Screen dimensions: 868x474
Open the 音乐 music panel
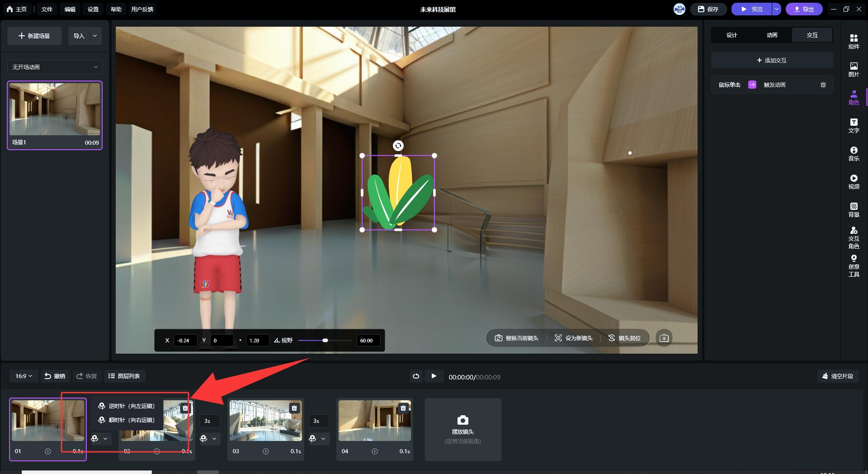(854, 154)
